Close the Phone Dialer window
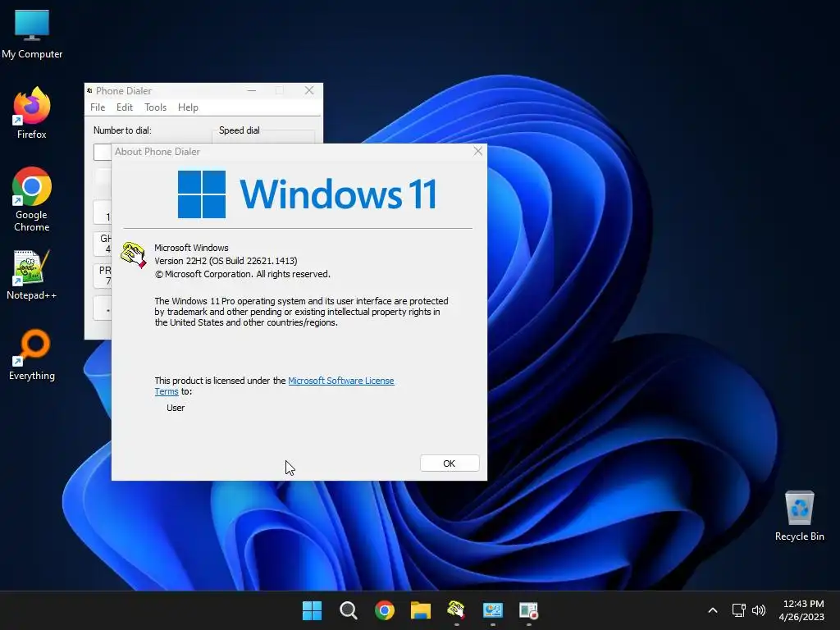The height and width of the screenshot is (630, 840). [x=309, y=90]
